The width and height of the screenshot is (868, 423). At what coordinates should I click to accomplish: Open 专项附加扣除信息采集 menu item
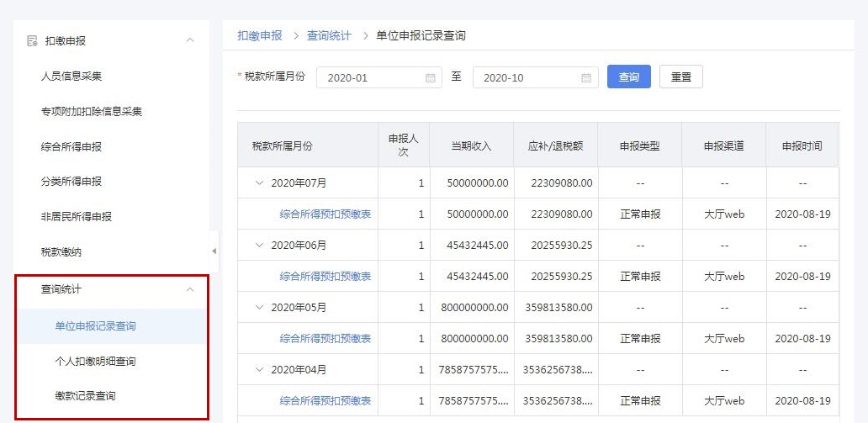tap(92, 112)
